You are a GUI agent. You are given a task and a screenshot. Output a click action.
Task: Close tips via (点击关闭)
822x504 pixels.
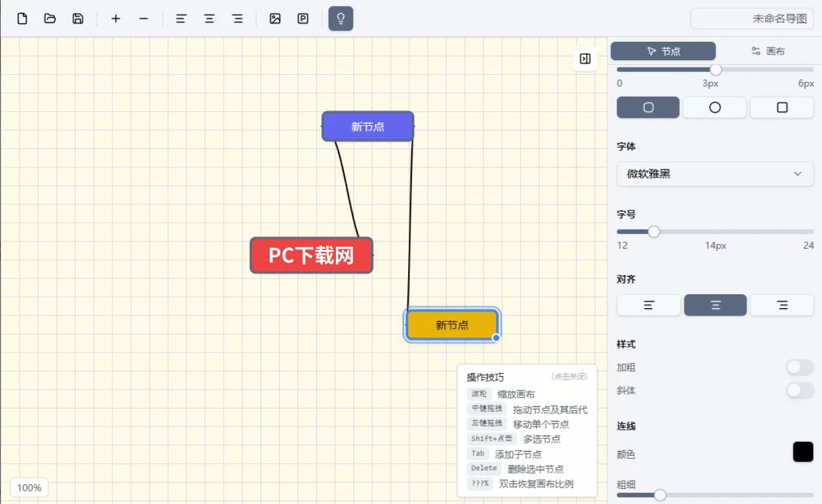569,377
